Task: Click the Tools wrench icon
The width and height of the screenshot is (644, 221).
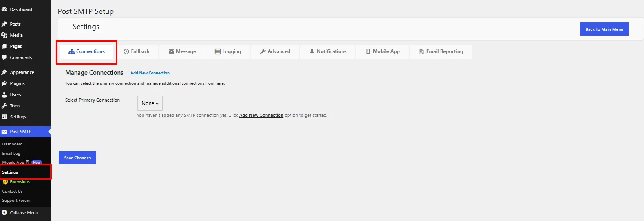Action: pos(4,106)
